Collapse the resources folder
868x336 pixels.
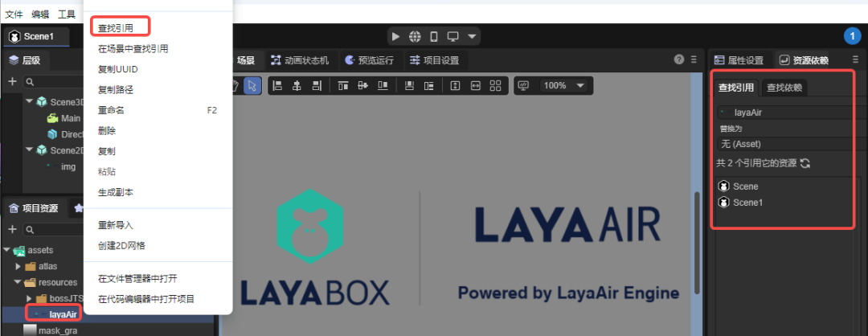point(18,282)
